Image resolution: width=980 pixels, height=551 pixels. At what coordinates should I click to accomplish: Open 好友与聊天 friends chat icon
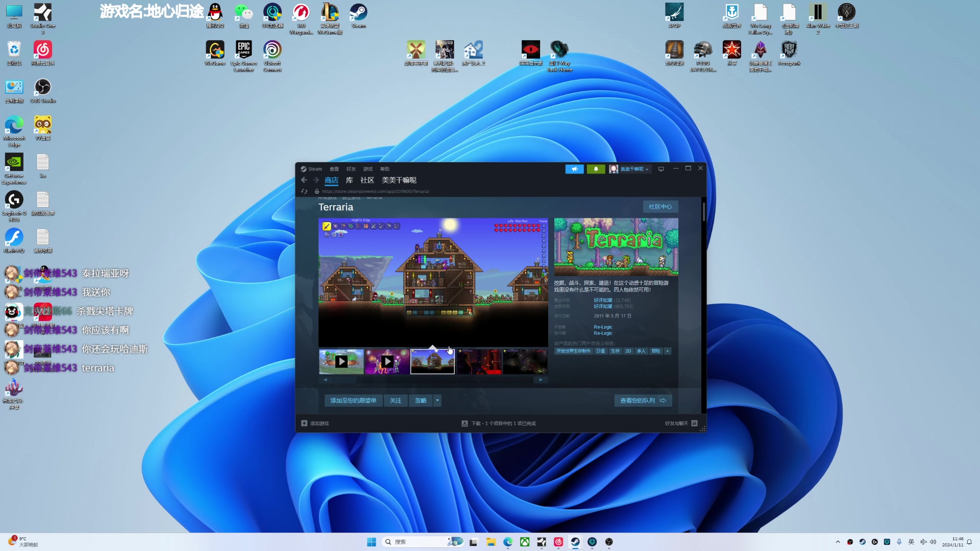pos(694,423)
